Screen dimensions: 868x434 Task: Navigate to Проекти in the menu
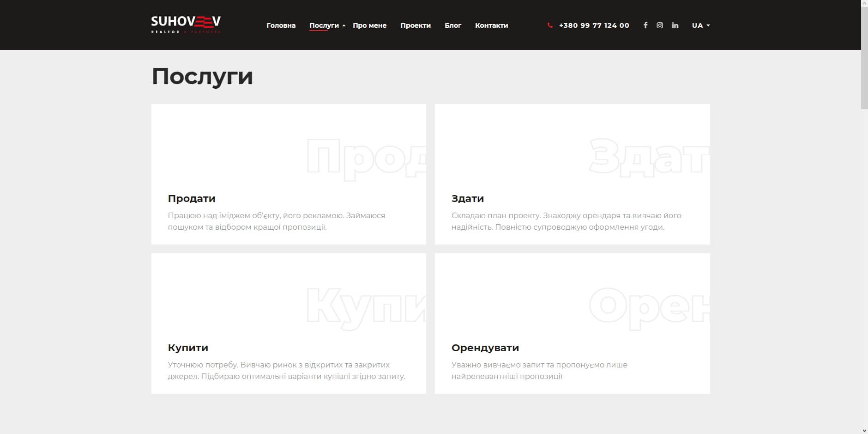415,25
